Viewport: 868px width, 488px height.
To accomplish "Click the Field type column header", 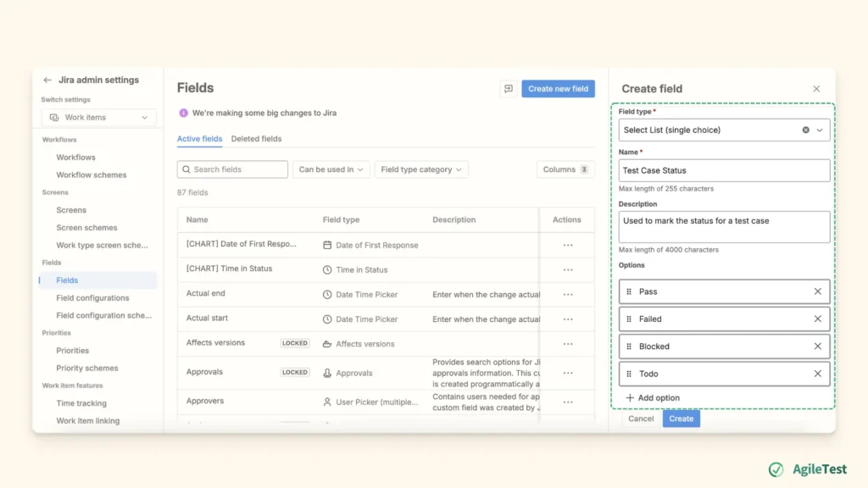I will 341,219.
